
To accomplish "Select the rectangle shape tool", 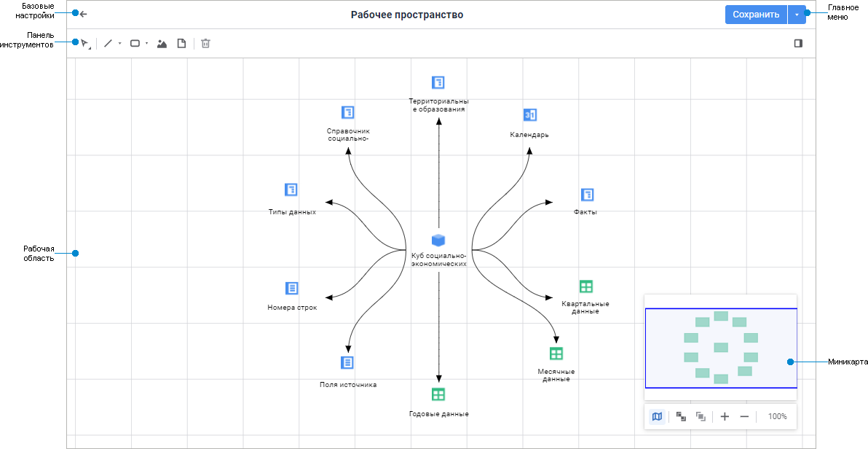I will coord(135,44).
